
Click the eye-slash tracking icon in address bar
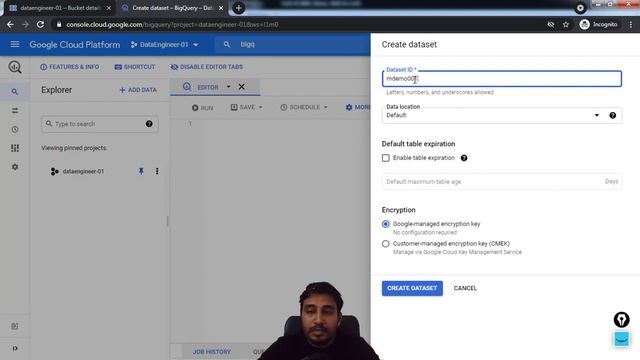pyautogui.click(x=551, y=24)
